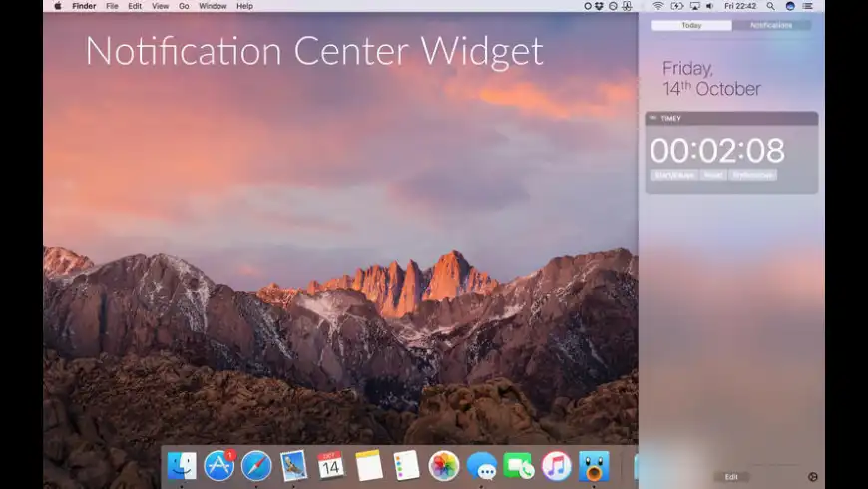Open Reminders app in the Dock
868x489 pixels.
tap(406, 465)
